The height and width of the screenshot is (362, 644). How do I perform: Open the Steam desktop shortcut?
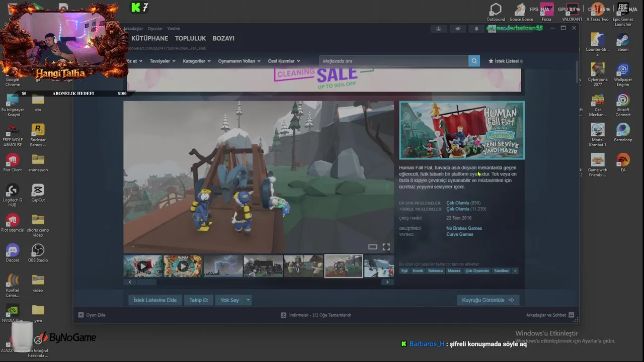point(623,42)
